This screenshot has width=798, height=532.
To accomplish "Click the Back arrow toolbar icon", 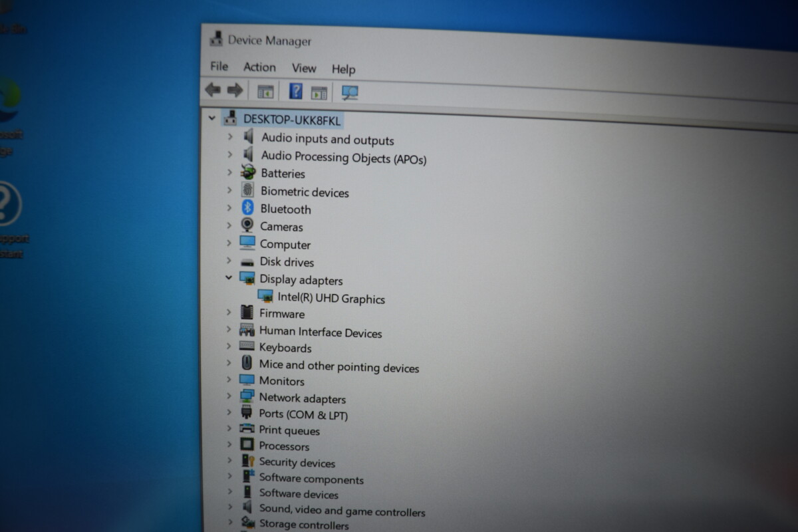I will point(213,90).
